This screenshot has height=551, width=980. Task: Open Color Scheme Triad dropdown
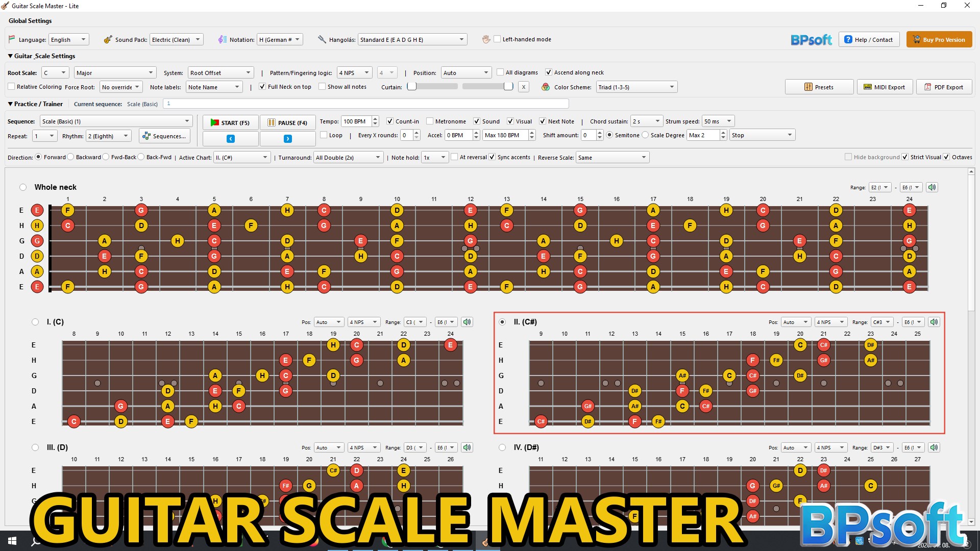tap(636, 87)
